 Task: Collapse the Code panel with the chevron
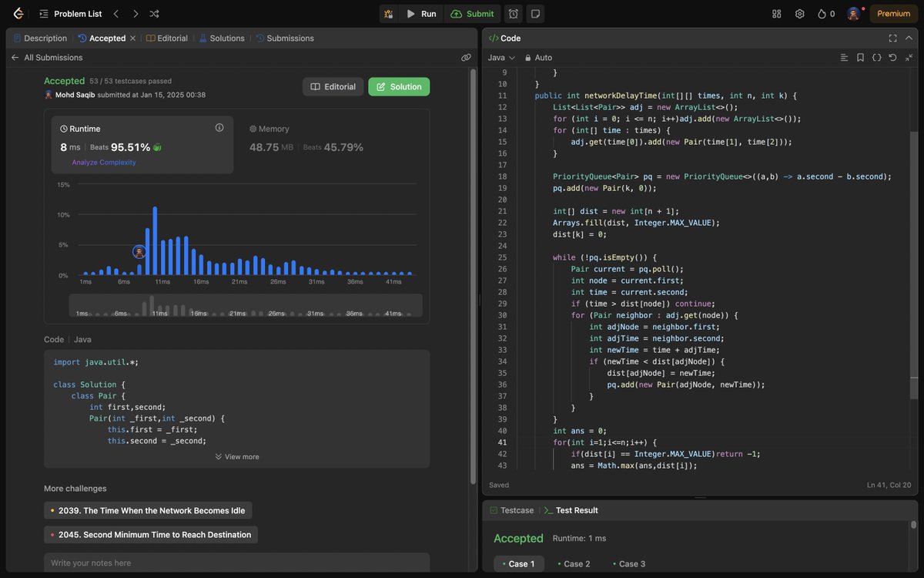[910, 39]
